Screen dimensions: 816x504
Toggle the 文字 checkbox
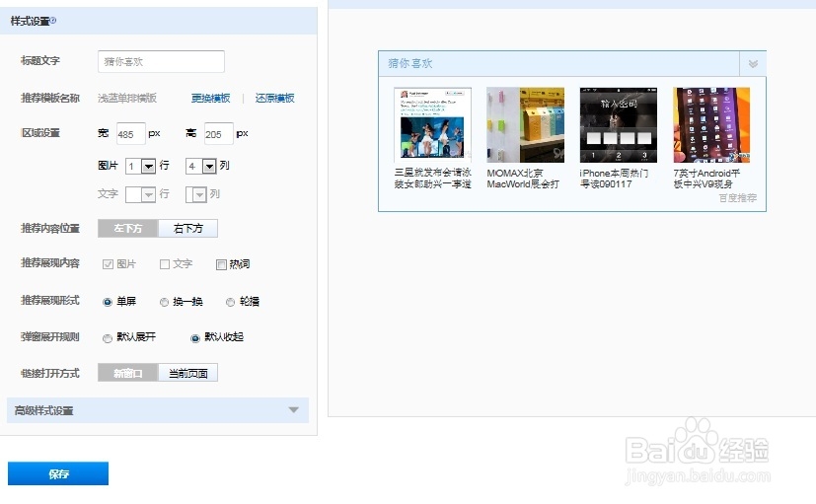point(165,264)
